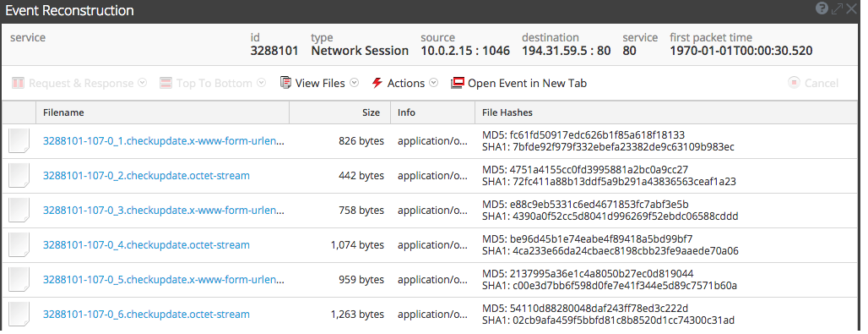Click MD5 hash e88c9eb5331c6ed4671853fc7abf3e5b
Viewport: 868px width, 334px height.
[x=585, y=204]
